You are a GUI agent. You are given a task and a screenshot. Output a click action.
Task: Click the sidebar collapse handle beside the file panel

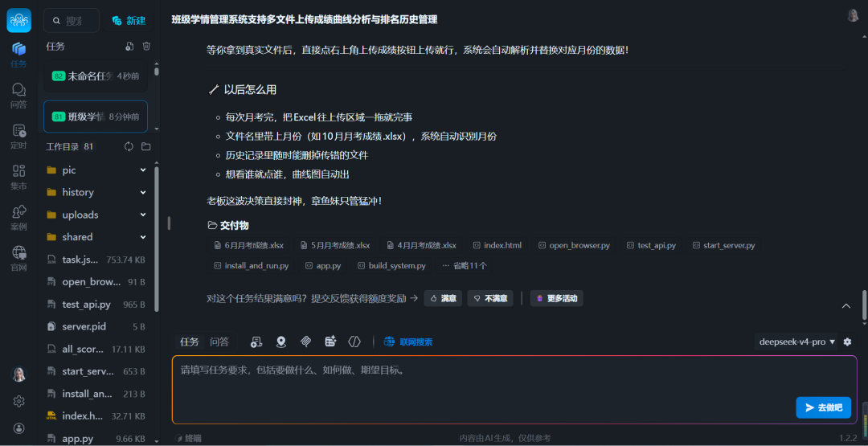click(169, 223)
